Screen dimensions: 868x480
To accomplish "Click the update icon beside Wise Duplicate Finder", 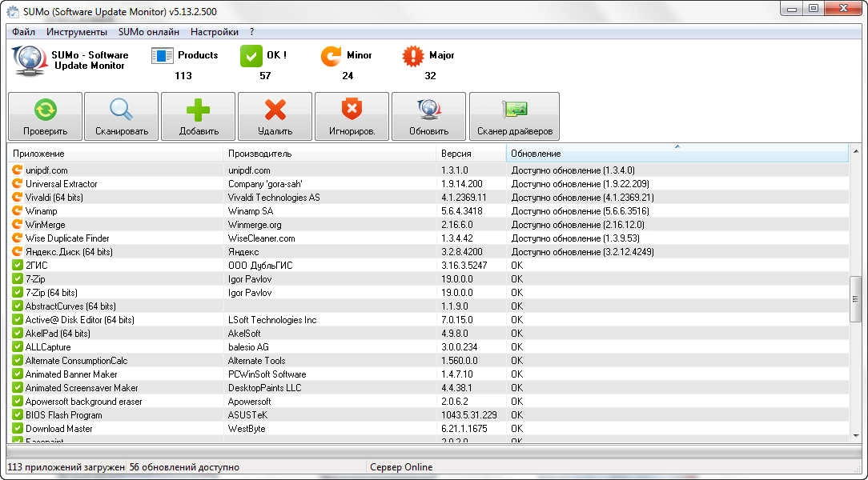I will 17,238.
